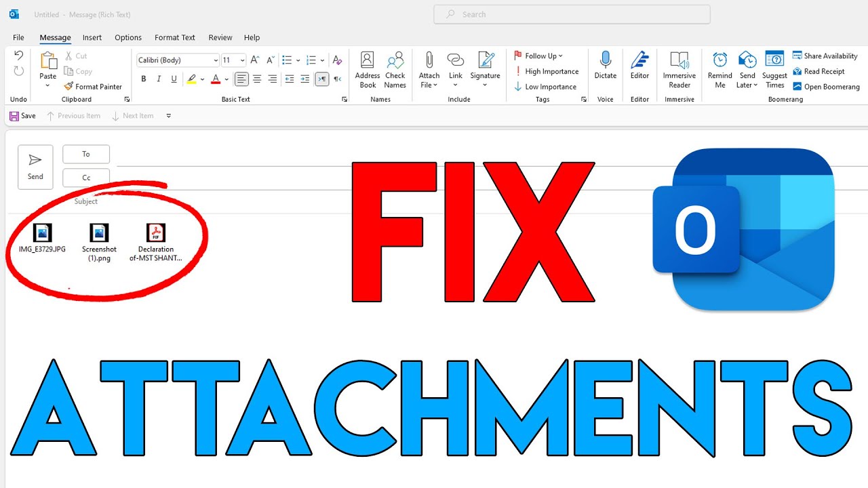Toggle bold formatting
868x488 pixels.
[x=144, y=79]
